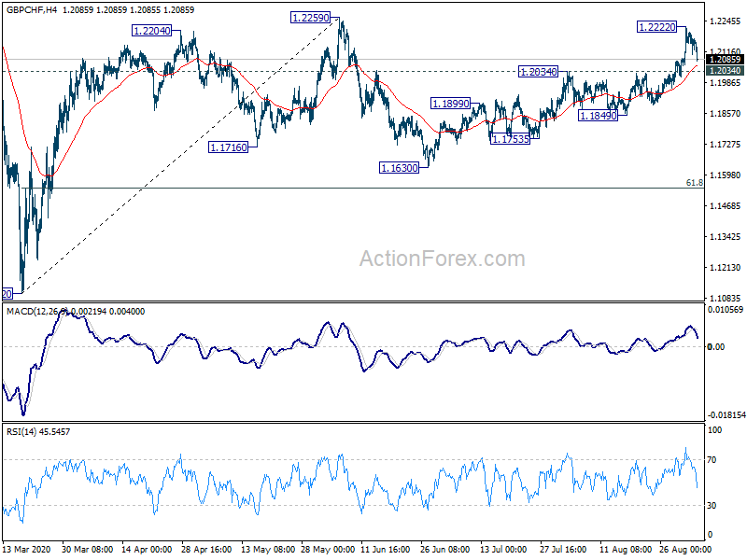The width and height of the screenshot is (747, 560).
Task: Click the 1.14685 price axis value
Action: [726, 206]
